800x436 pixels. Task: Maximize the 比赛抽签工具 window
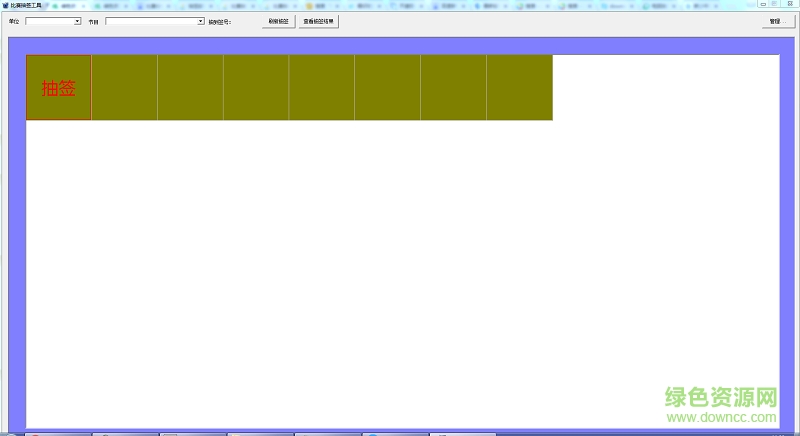click(774, 5)
